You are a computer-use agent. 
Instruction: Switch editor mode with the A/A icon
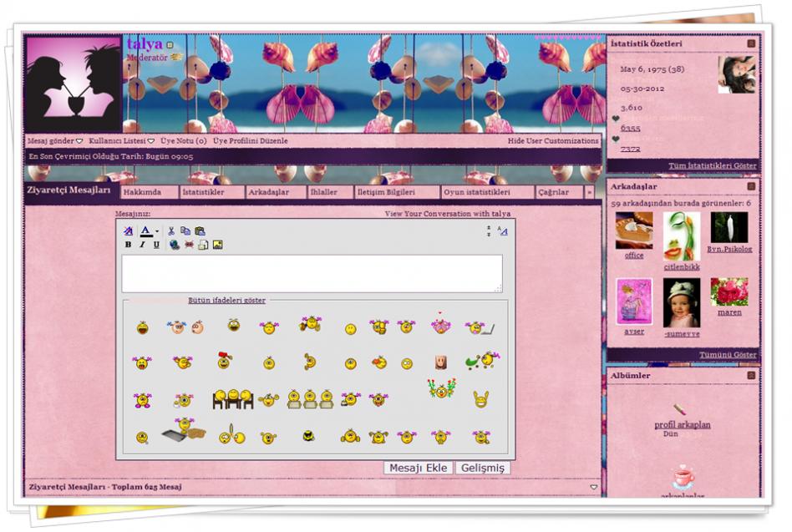pyautogui.click(x=502, y=231)
